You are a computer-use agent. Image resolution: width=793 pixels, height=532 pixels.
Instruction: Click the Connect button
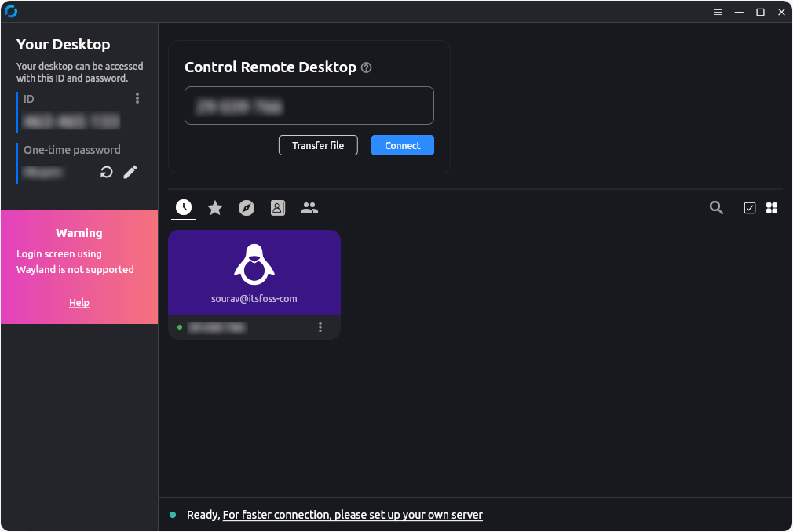coord(402,145)
